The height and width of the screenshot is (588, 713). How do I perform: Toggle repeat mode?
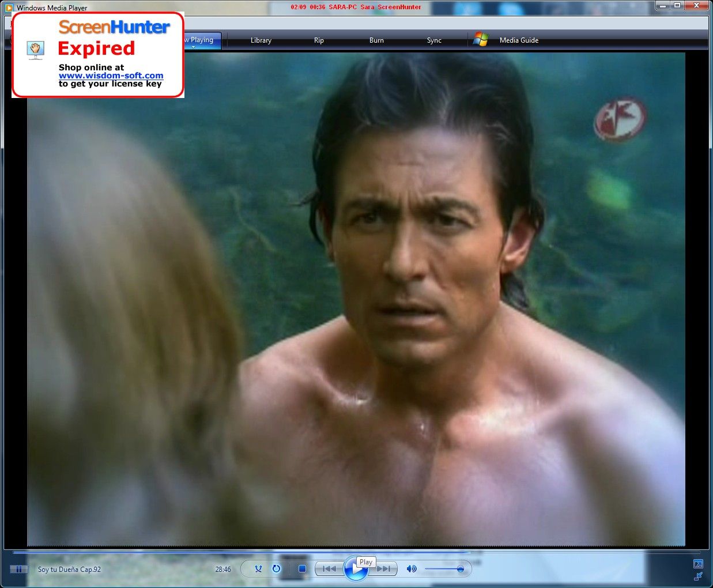click(277, 569)
